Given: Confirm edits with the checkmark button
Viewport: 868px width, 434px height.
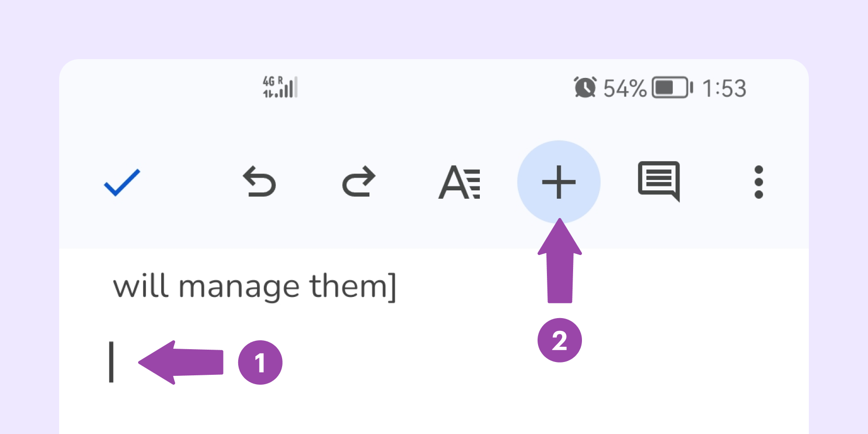Looking at the screenshot, I should 122,182.
